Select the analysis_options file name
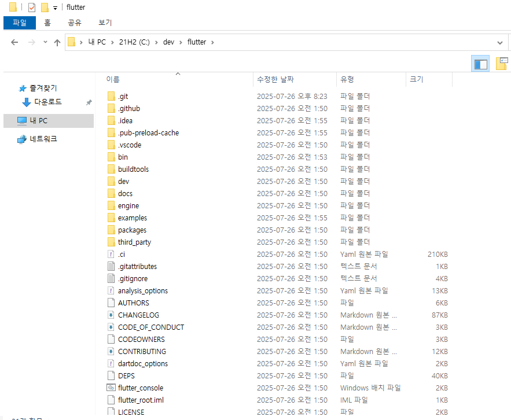This screenshot has width=511, height=420. [143, 290]
